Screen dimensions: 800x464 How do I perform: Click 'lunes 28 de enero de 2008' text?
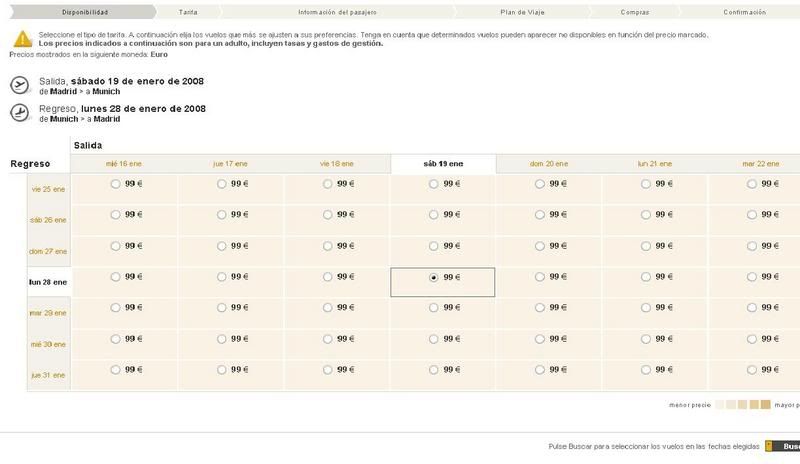[x=143, y=109]
